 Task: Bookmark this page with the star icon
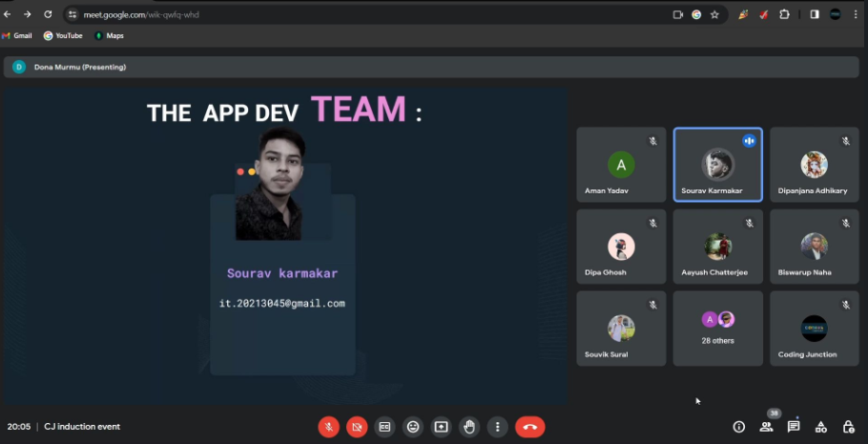coord(714,14)
